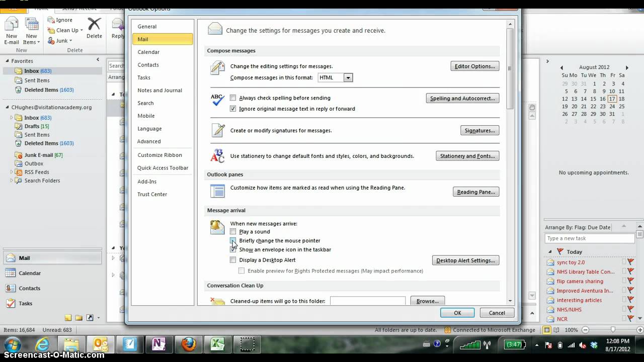This screenshot has height=362, width=644.
Task: Click Delete X icon in ribbon
Action: coord(94,24)
